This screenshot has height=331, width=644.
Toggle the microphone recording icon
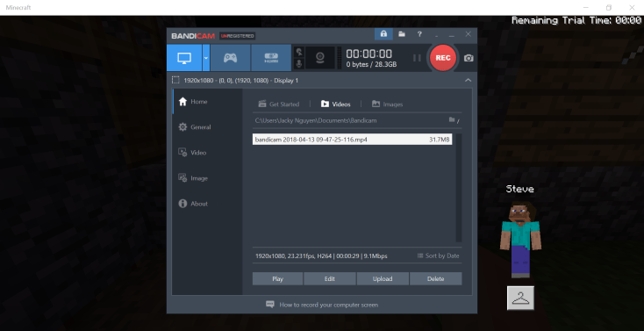tap(299, 63)
